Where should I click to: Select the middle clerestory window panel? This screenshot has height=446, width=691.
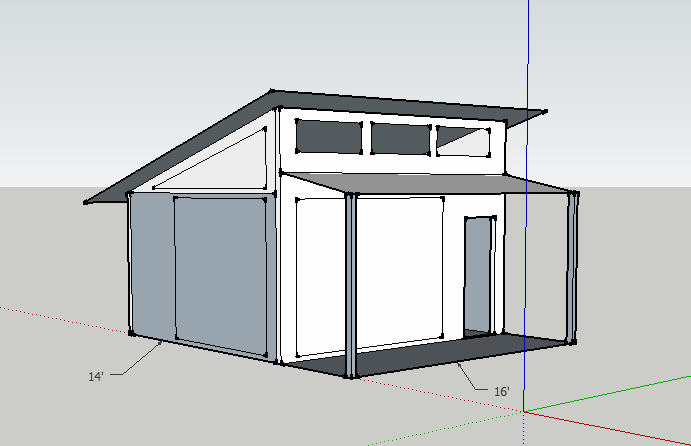pos(401,138)
